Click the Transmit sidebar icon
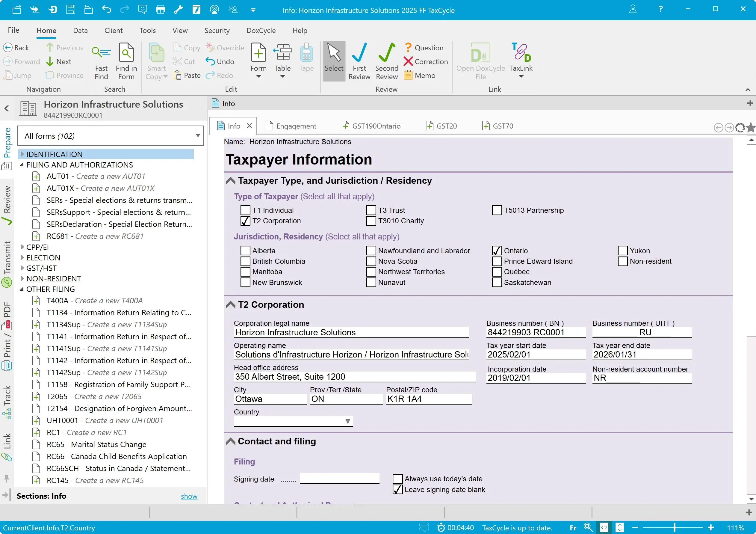This screenshot has height=534, width=756. [x=7, y=282]
